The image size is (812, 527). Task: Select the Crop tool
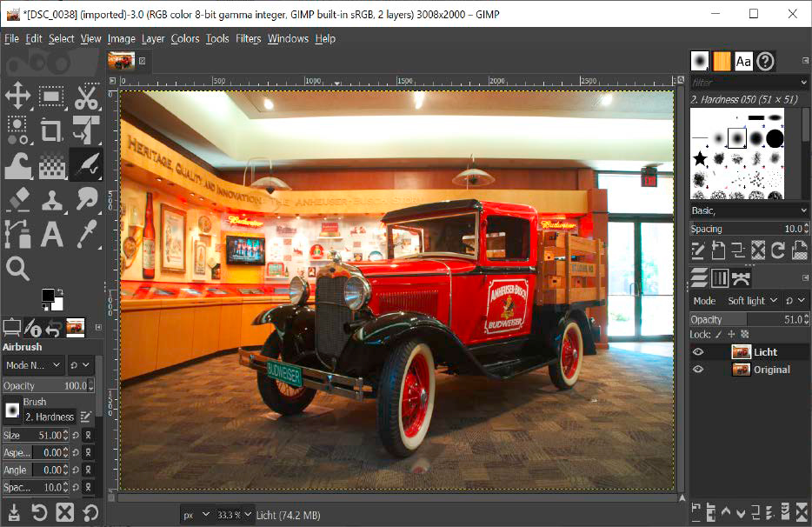coord(51,130)
